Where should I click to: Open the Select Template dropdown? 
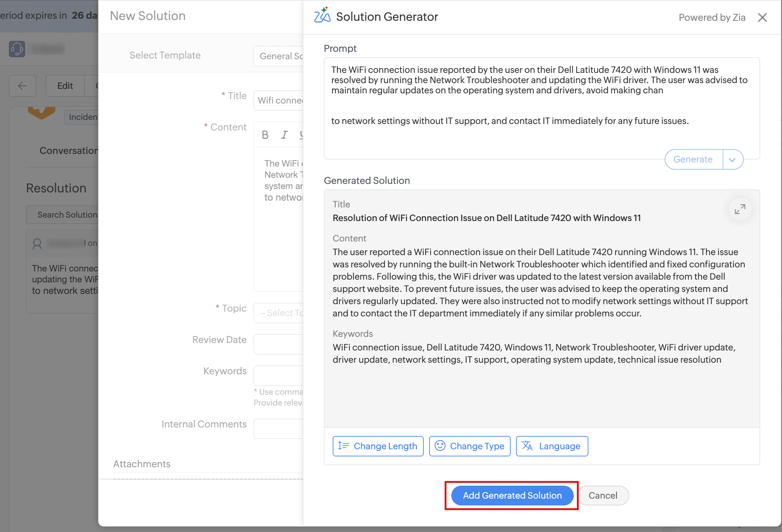click(x=279, y=56)
